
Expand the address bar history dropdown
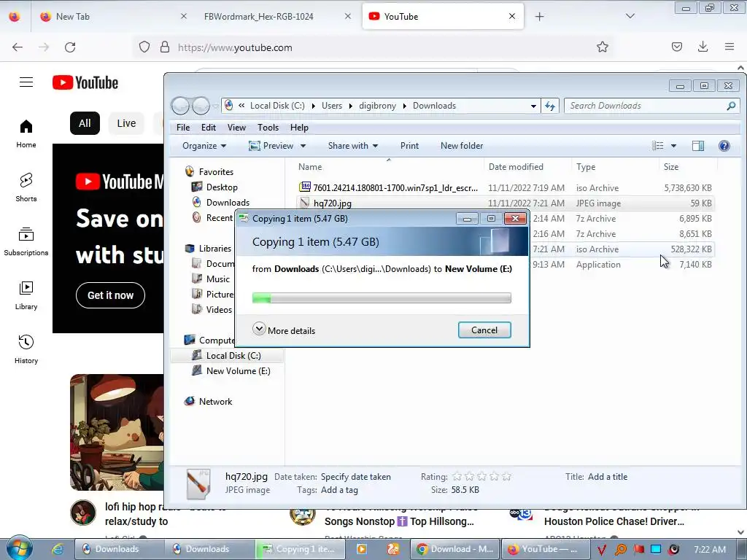click(533, 106)
